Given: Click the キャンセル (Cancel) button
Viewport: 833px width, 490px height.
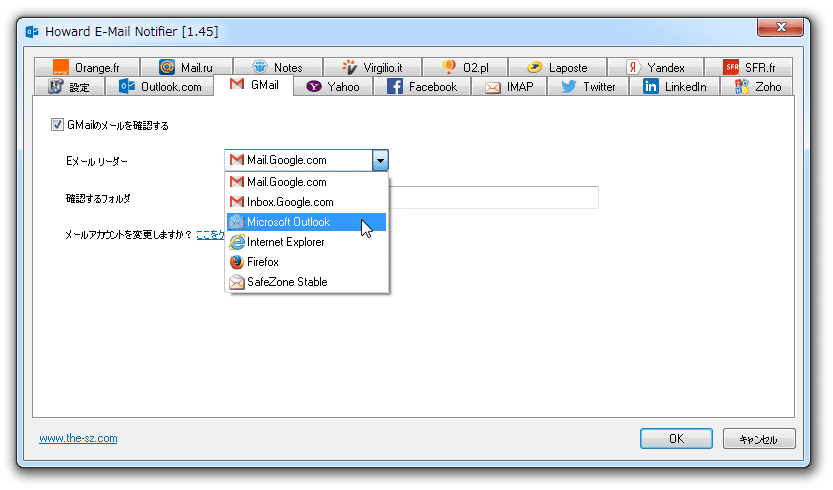Looking at the screenshot, I should 759,439.
